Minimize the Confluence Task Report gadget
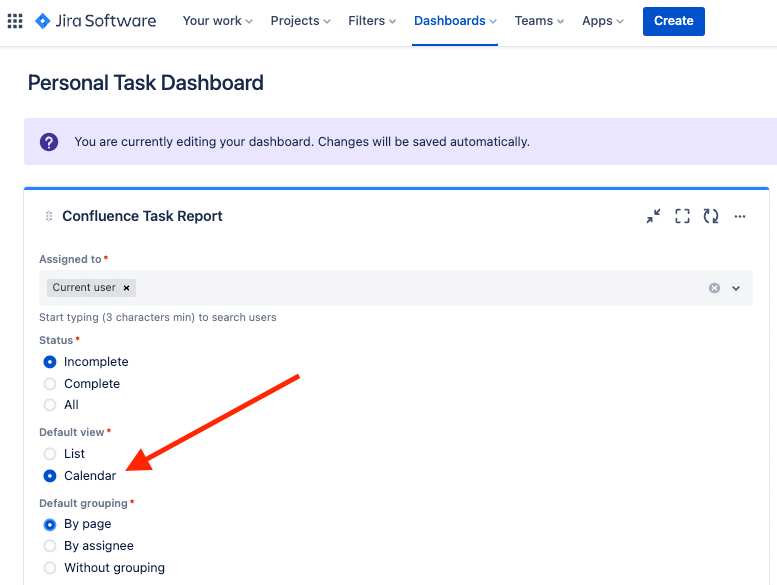The width and height of the screenshot is (777, 585). [653, 216]
